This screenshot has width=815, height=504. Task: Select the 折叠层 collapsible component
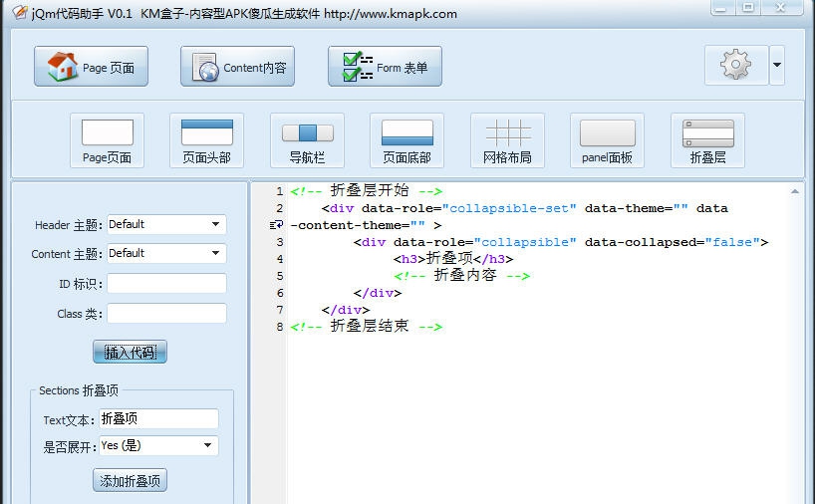(708, 140)
